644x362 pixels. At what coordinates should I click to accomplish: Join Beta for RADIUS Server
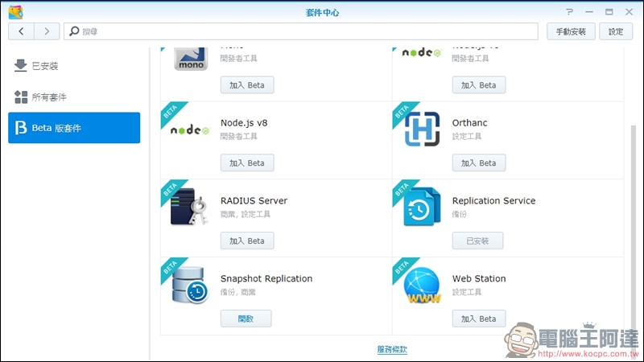(247, 241)
